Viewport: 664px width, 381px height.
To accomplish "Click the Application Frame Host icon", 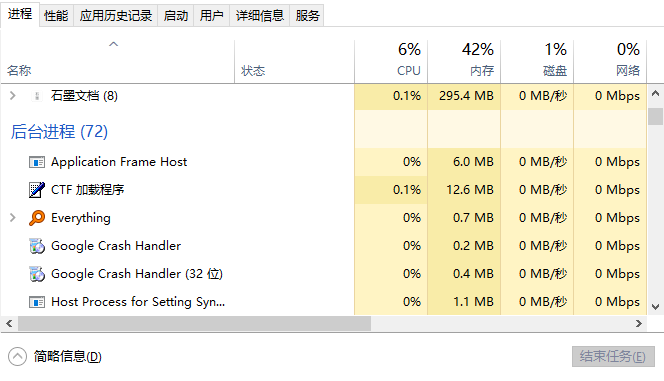I will (37, 162).
